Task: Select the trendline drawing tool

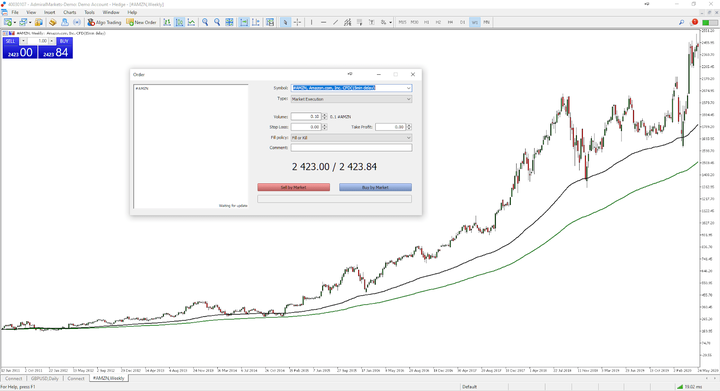Action: pyautogui.click(x=335, y=22)
